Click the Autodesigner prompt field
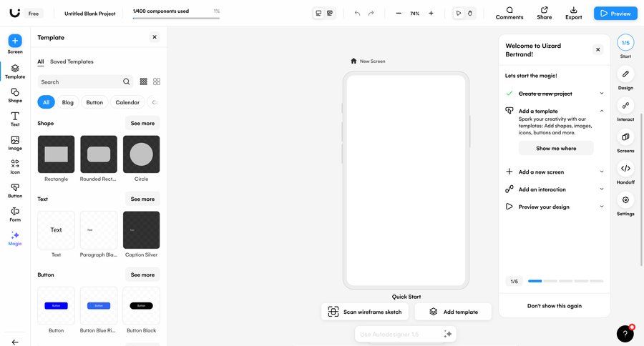This screenshot has height=346, width=644. pyautogui.click(x=406, y=334)
